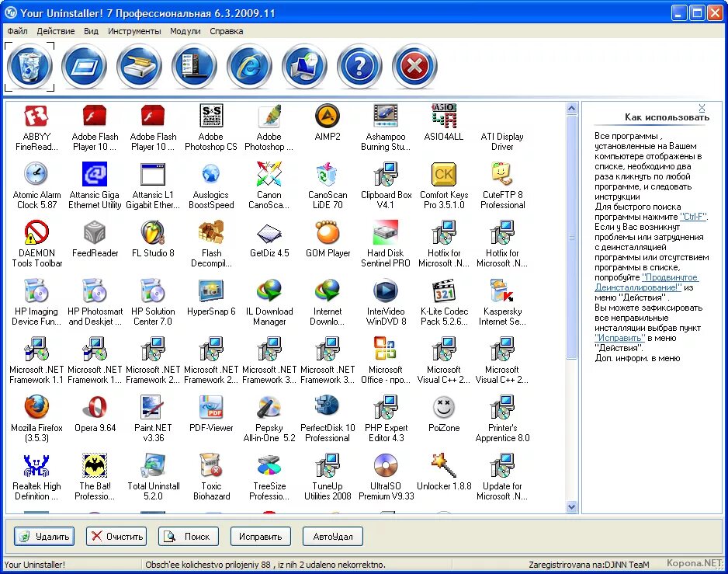Click program list scrollbar up arrow
728x574 pixels.
pos(571,108)
